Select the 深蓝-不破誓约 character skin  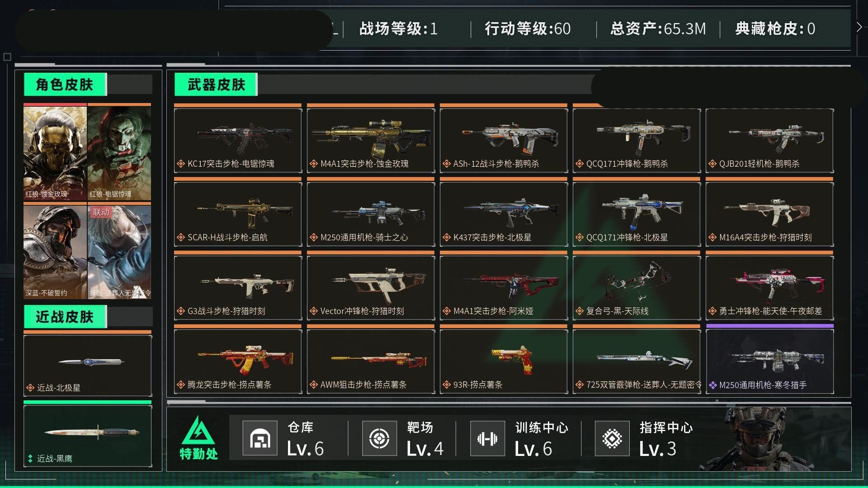(x=55, y=252)
